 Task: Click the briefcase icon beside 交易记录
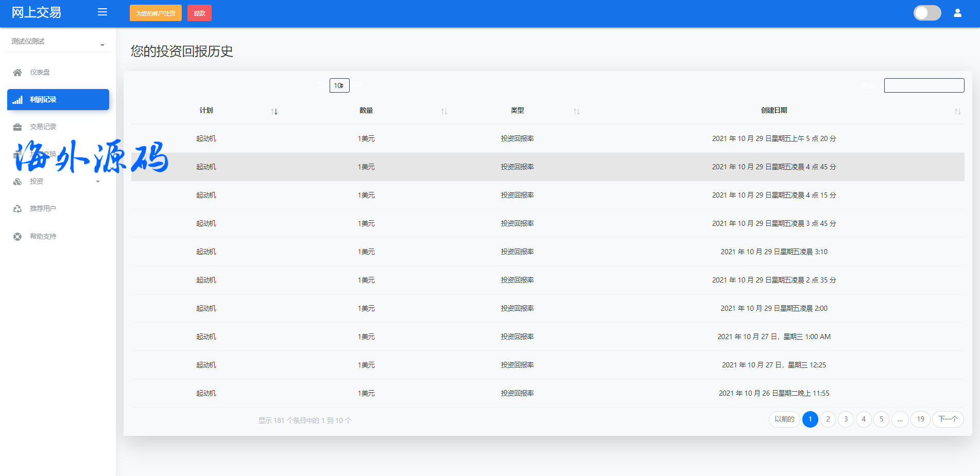pyautogui.click(x=18, y=127)
